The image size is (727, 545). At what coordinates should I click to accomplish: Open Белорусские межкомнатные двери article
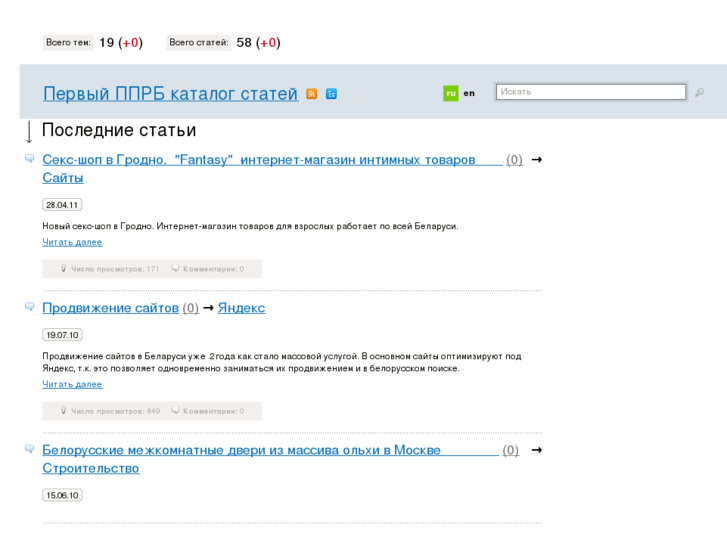pyautogui.click(x=270, y=450)
